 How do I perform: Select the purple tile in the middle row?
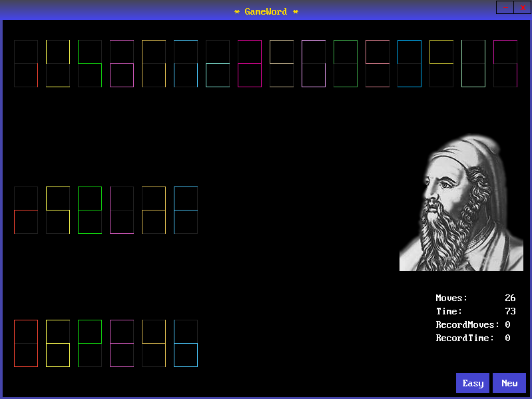click(122, 210)
